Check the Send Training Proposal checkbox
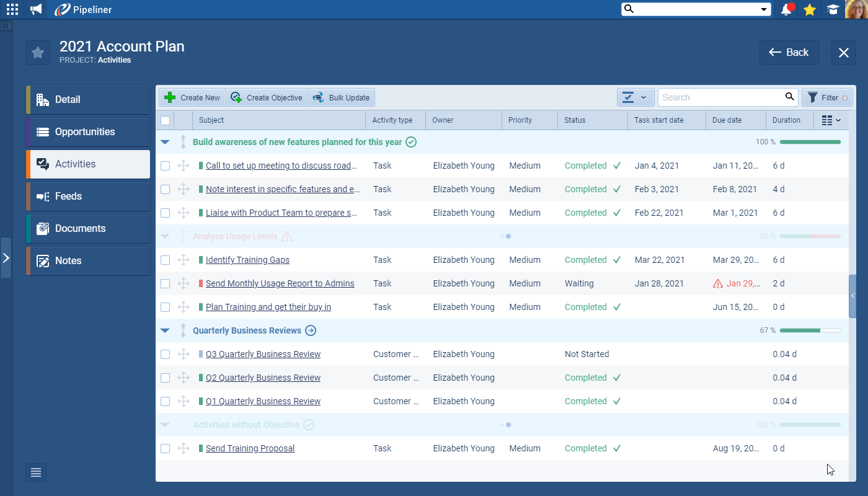Image resolution: width=868 pixels, height=496 pixels. click(x=165, y=448)
